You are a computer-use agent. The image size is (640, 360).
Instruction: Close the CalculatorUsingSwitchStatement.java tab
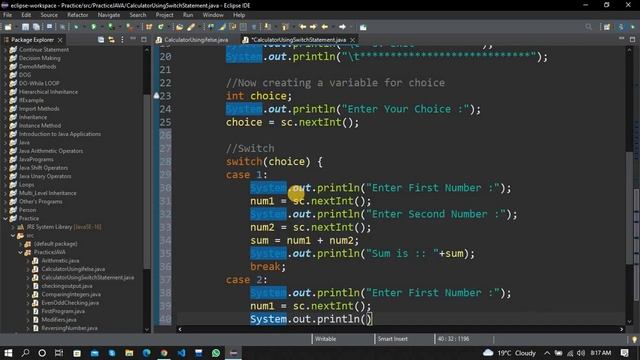pos(352,40)
